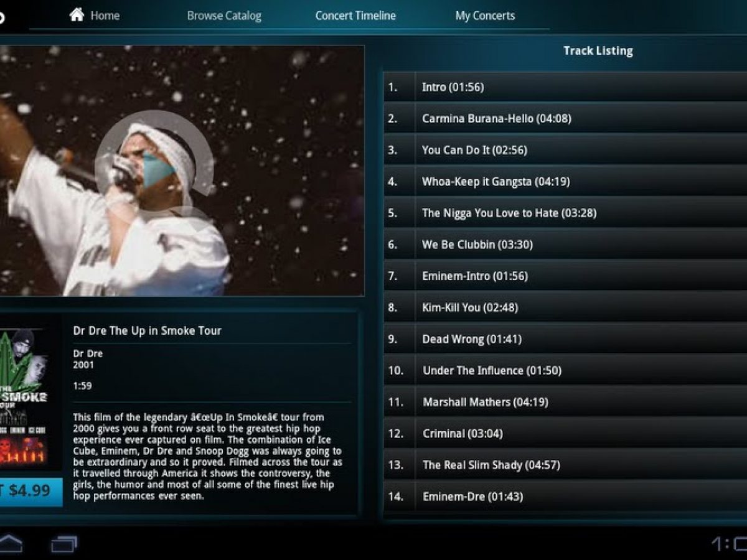Select track 5 in the listing (03:28)

[x=565, y=213]
